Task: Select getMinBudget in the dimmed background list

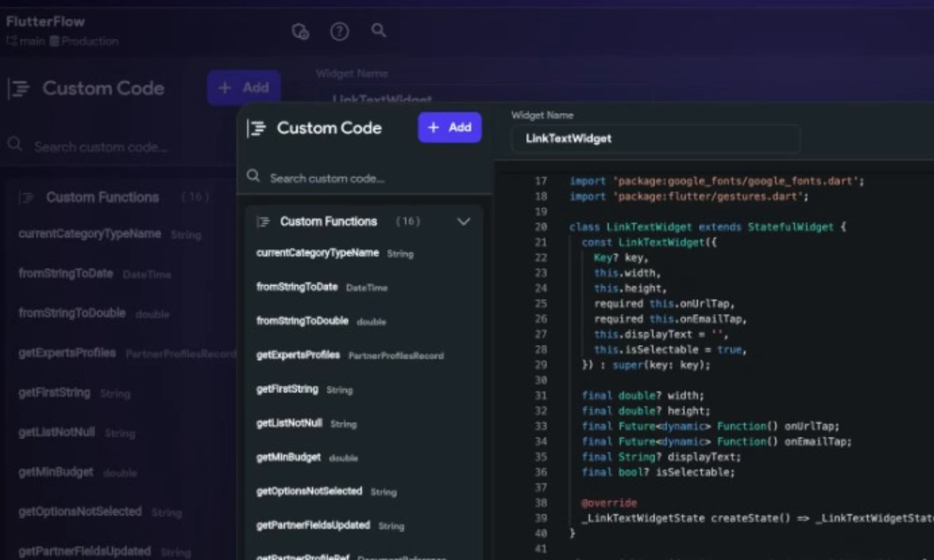Action: [56, 472]
